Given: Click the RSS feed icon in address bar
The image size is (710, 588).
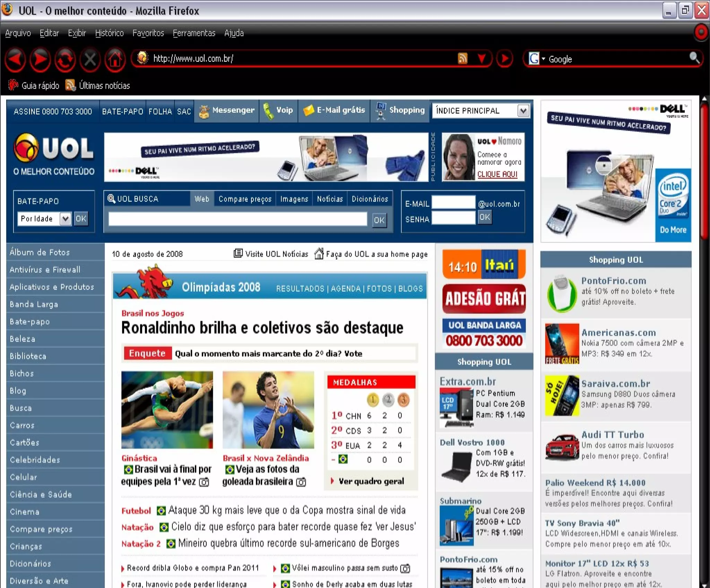Looking at the screenshot, I should click(x=462, y=59).
